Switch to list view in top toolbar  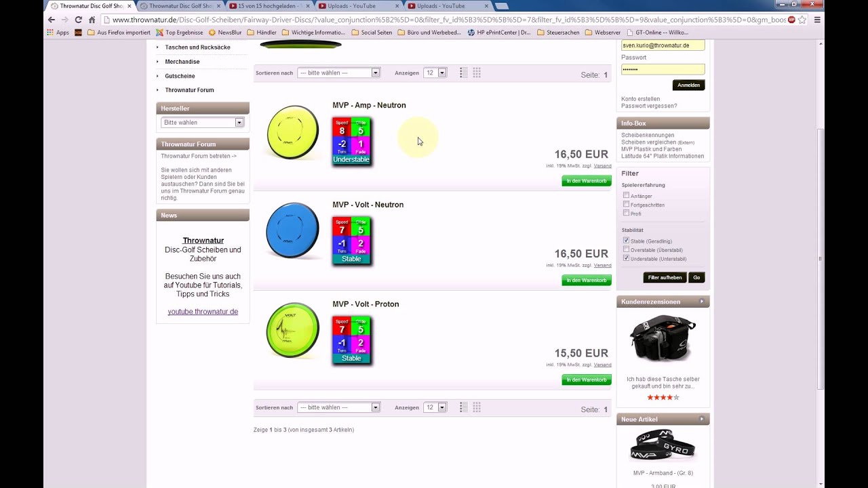pos(464,73)
